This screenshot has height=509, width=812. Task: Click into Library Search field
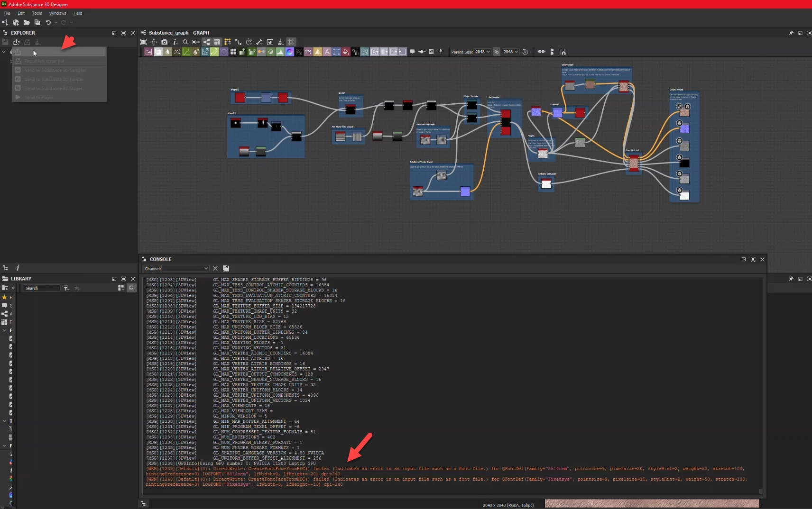pos(42,288)
